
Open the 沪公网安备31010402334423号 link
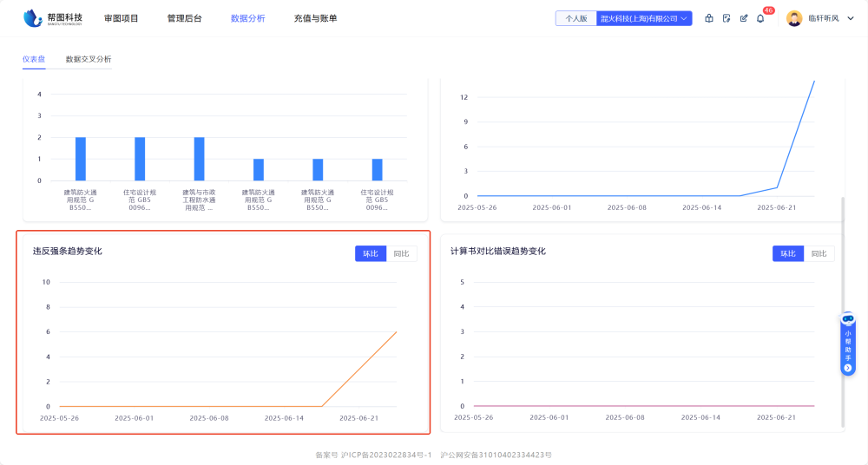point(496,455)
